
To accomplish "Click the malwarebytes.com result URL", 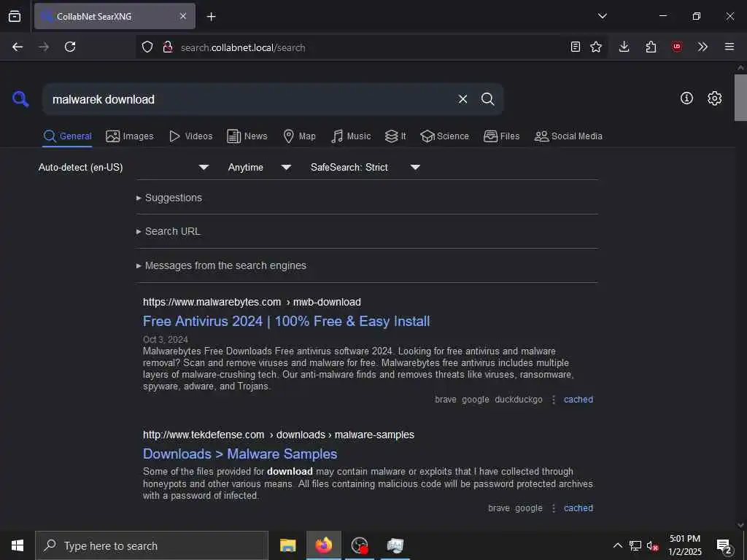I will 252,302.
